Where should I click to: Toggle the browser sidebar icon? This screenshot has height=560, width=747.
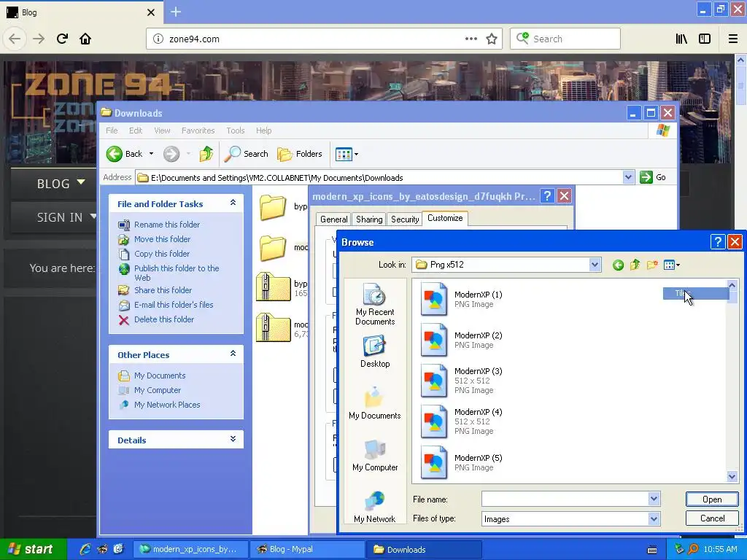(705, 39)
